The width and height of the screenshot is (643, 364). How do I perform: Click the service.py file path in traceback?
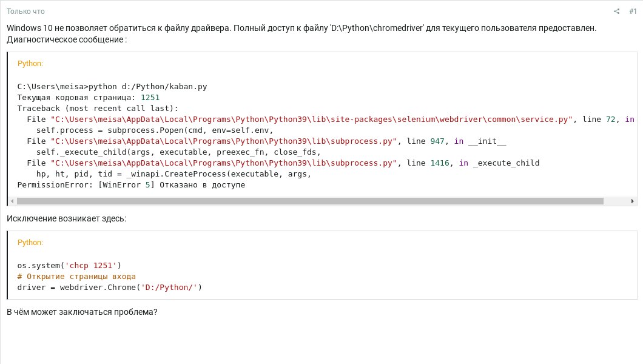coord(312,120)
